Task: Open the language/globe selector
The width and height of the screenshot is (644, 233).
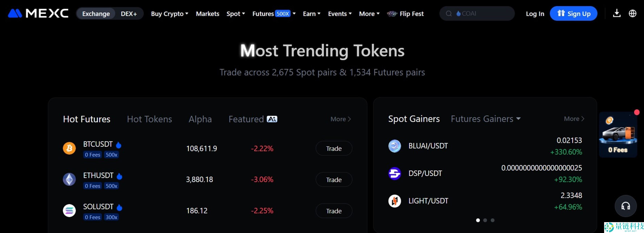Action: click(x=633, y=13)
